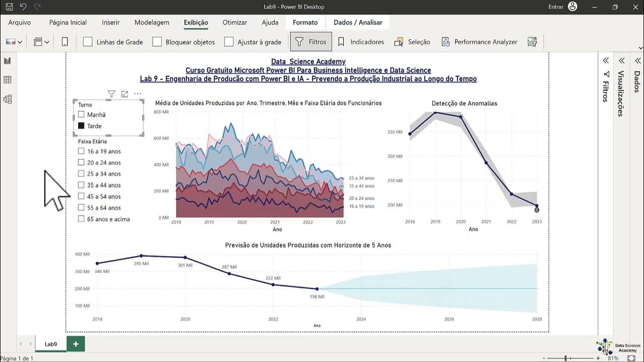Viewport: 644px width, 362px height.
Task: Switch to Página Inicial tab
Action: click(68, 23)
